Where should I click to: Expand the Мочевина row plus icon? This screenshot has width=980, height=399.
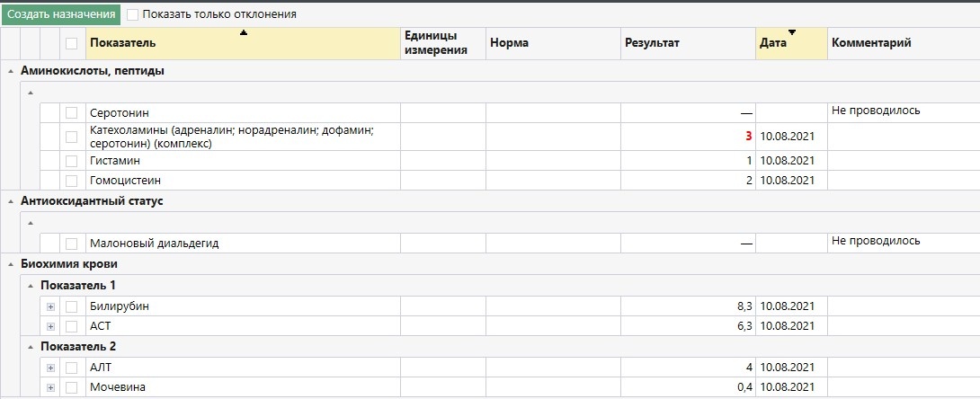point(50,388)
